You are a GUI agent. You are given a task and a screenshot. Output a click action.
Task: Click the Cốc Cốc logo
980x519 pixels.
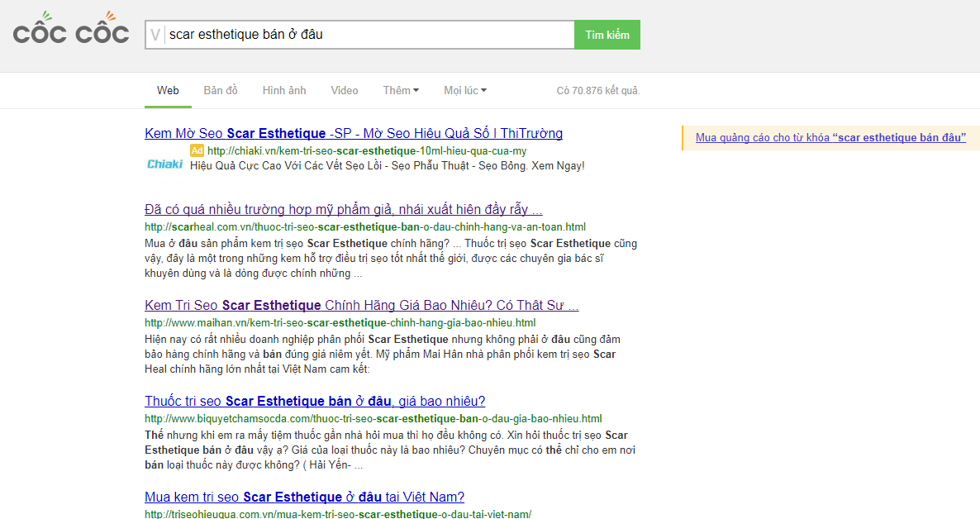[x=71, y=30]
